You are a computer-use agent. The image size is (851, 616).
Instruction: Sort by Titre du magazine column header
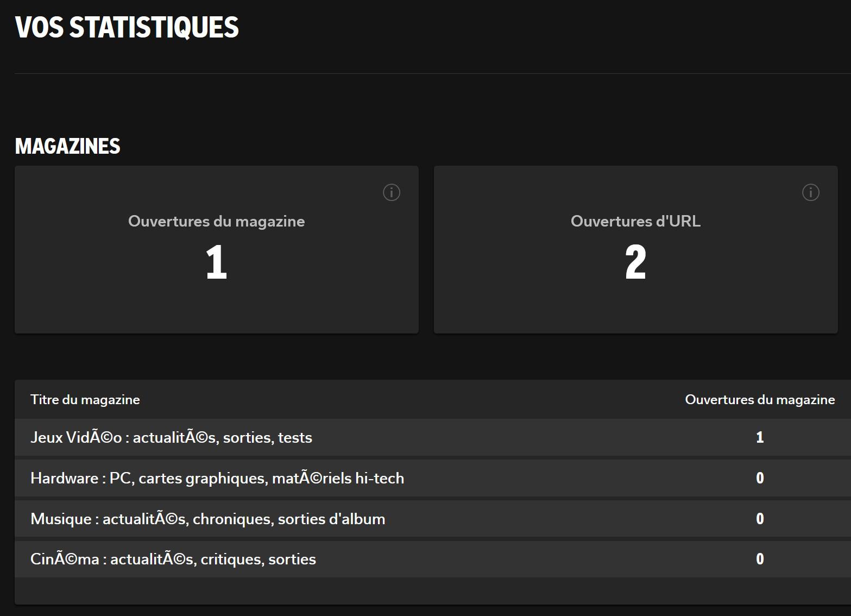tap(85, 400)
